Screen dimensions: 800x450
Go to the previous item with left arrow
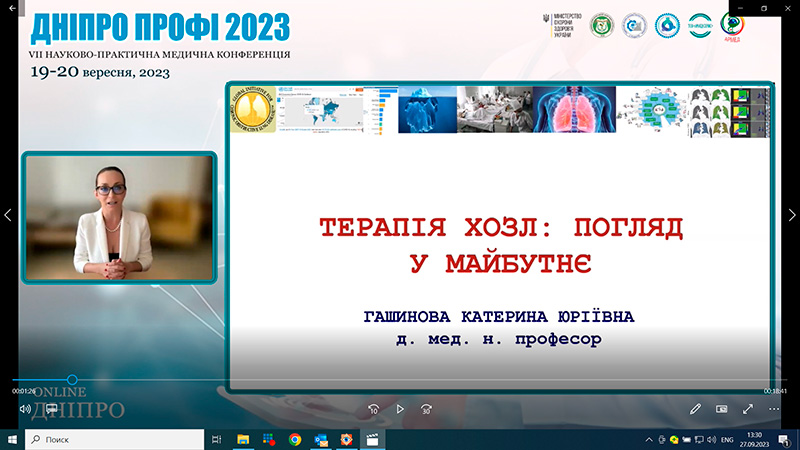[x=8, y=215]
